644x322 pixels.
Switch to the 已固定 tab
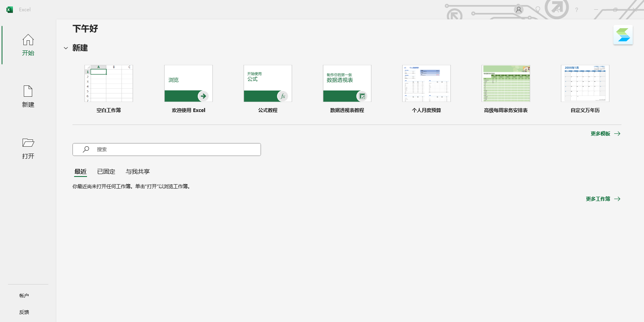(x=106, y=172)
